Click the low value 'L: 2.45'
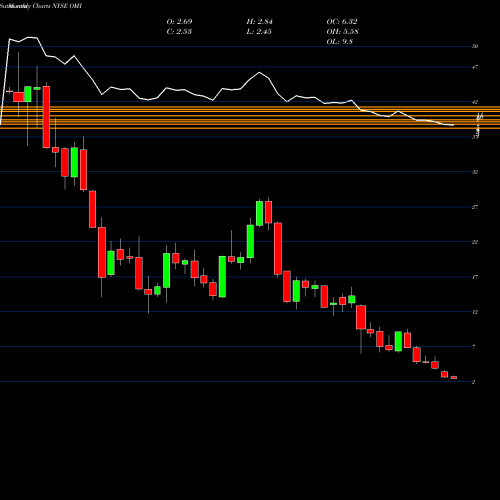This screenshot has width=500, height=500. pos(259,32)
